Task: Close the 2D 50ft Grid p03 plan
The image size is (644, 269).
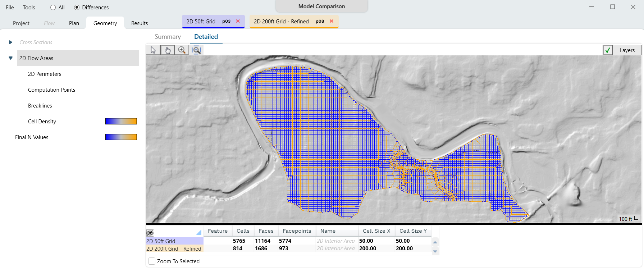Action: coord(238,21)
